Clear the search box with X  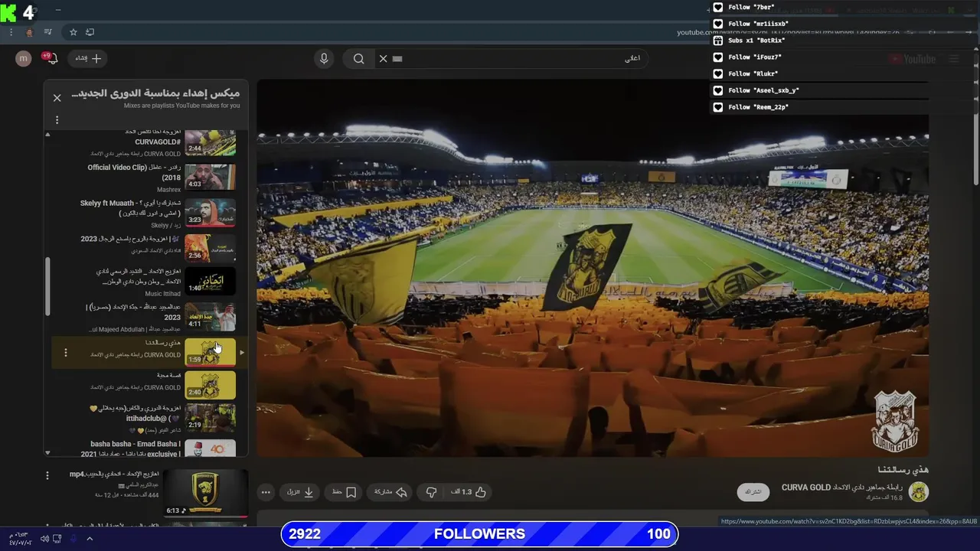pos(383,58)
